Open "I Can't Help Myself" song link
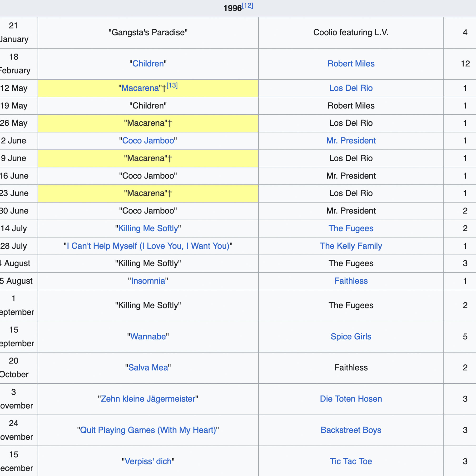 tap(148, 246)
